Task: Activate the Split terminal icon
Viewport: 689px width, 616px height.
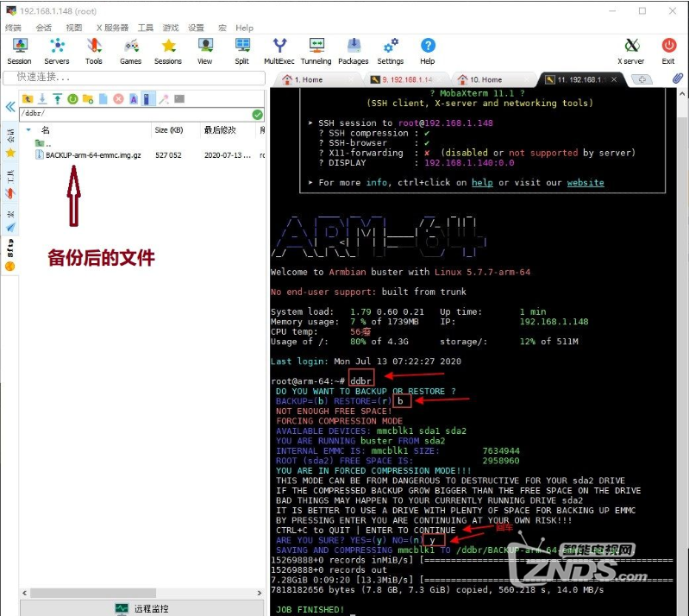Action: click(241, 52)
